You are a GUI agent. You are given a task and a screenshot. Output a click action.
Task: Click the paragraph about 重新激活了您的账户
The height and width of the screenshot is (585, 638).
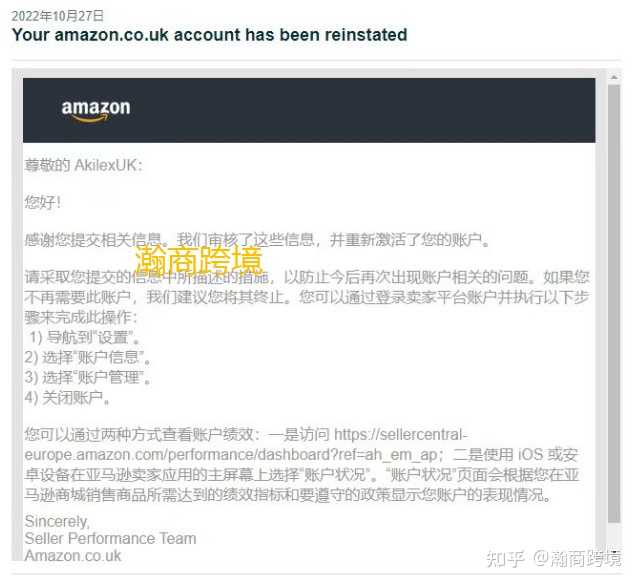click(257, 240)
